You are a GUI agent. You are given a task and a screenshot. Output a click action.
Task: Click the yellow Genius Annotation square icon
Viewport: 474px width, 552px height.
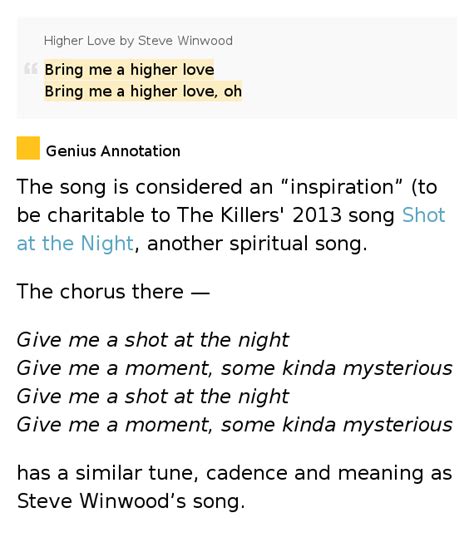28,148
